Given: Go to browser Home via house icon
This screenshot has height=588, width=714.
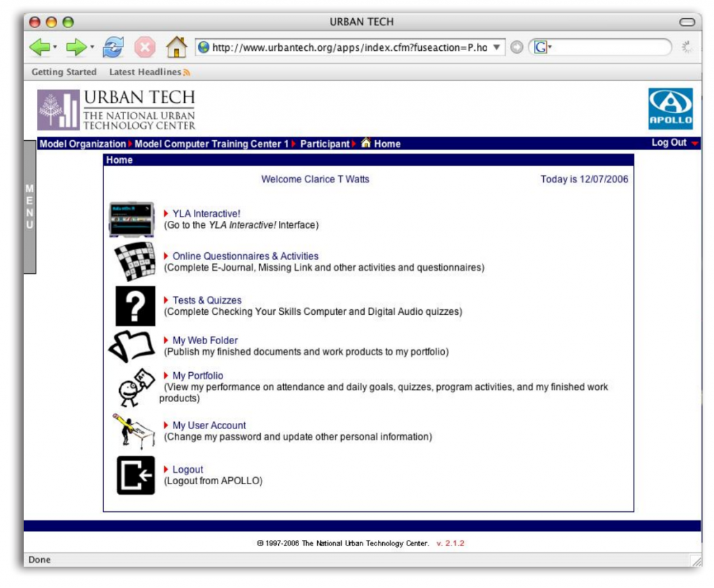Looking at the screenshot, I should click(x=176, y=47).
